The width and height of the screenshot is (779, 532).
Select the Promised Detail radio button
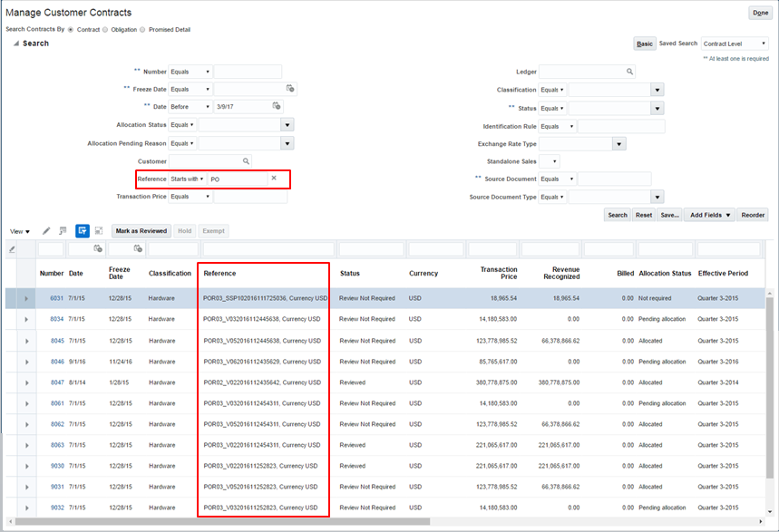(x=141, y=29)
